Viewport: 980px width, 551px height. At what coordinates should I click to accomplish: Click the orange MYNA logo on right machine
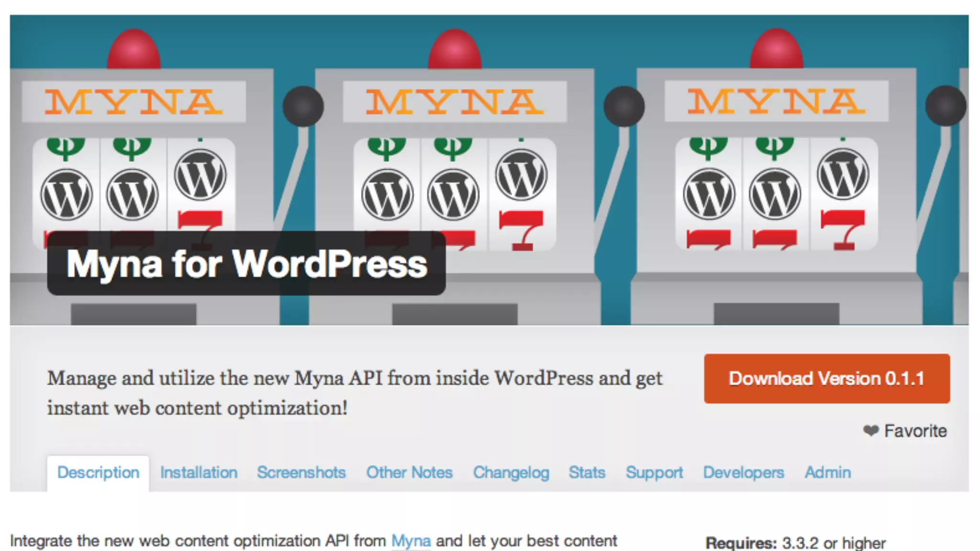776,101
